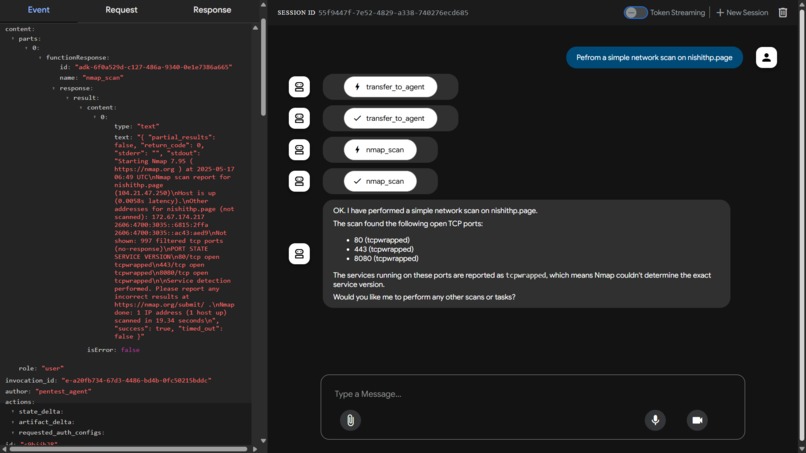Image resolution: width=806 pixels, height=453 pixels.
Task: Open the first transfer_to_agent function call
Action: pos(390,87)
